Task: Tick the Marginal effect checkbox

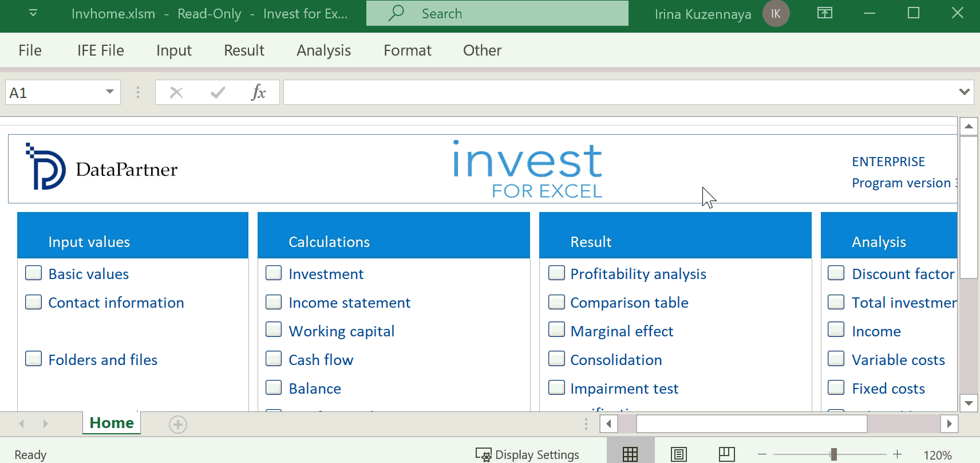Action: click(556, 329)
